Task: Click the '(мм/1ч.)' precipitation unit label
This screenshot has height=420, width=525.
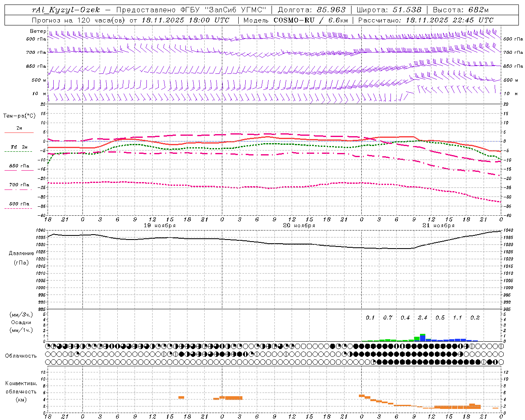Action: click(21, 330)
